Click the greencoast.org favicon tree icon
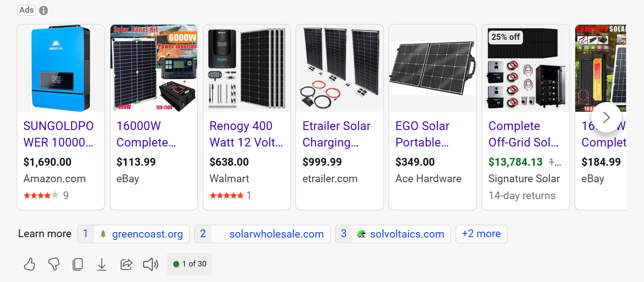 coord(102,233)
